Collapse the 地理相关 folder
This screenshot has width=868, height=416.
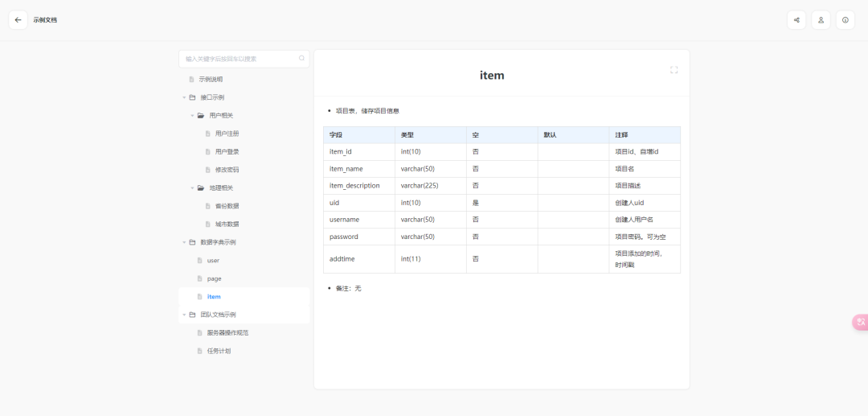pyautogui.click(x=193, y=188)
